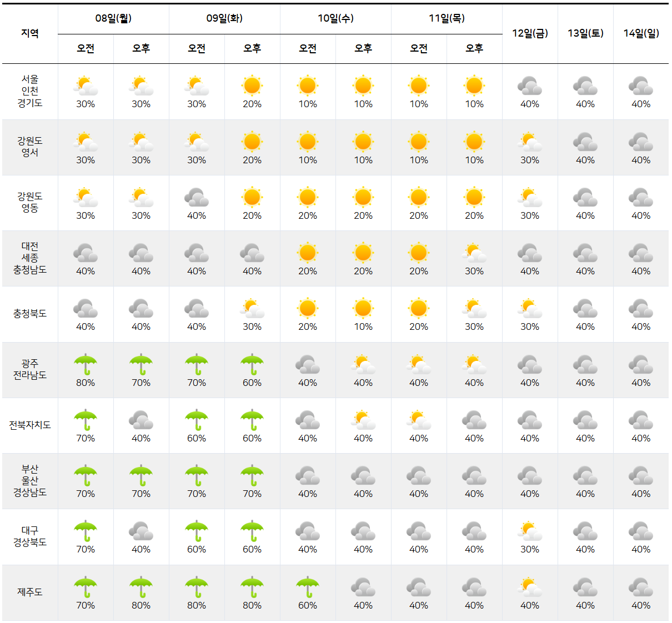Click the 14일(일) date header
This screenshot has height=623, width=672.
click(x=641, y=33)
